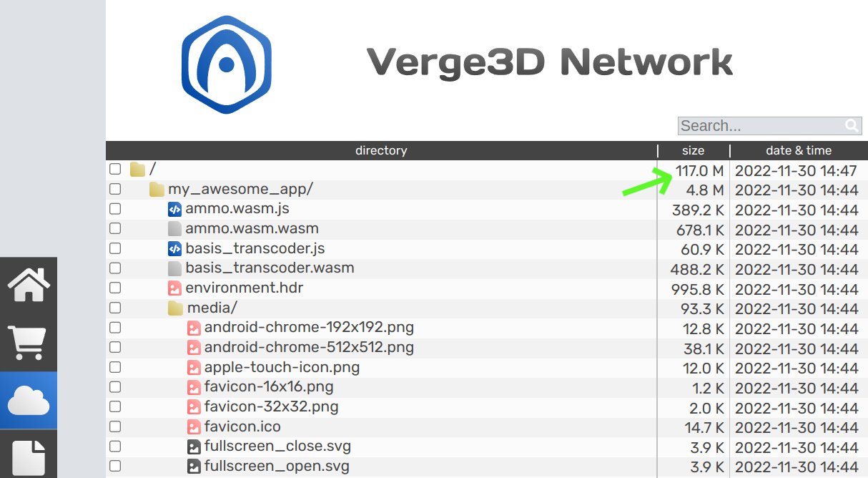Open the Home sidebar icon

[x=29, y=286]
